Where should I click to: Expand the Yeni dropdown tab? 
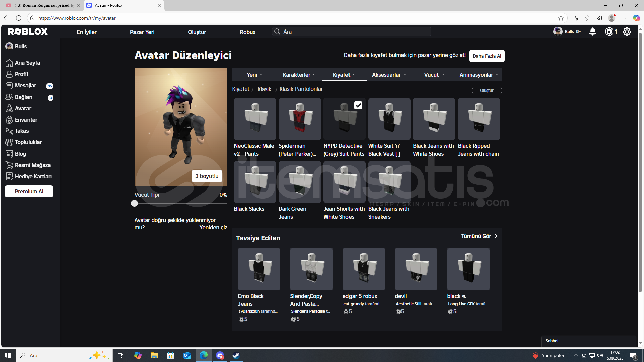pos(254,75)
